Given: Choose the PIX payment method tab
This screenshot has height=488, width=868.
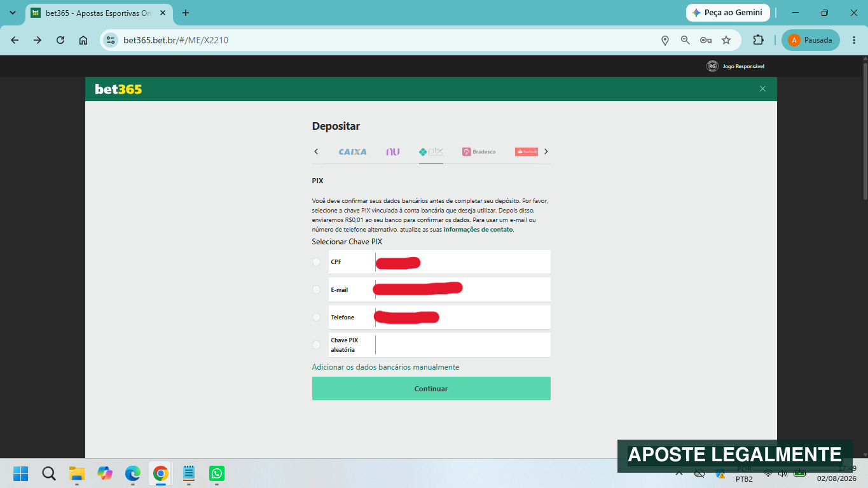Looking at the screenshot, I should point(431,151).
